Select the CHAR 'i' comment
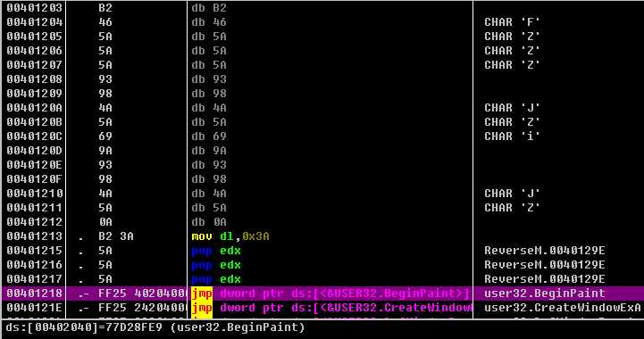 tap(512, 136)
